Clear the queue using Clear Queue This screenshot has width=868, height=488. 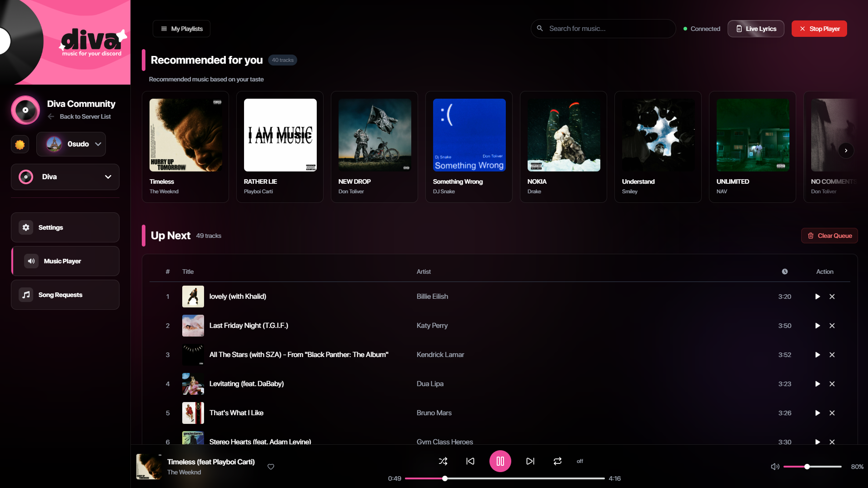click(x=829, y=236)
